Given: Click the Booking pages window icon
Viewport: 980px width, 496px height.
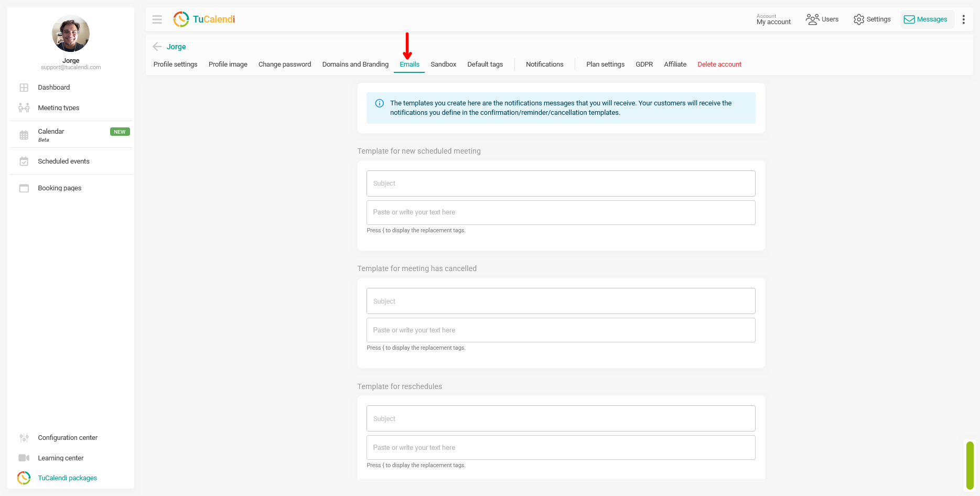Looking at the screenshot, I should coord(24,188).
